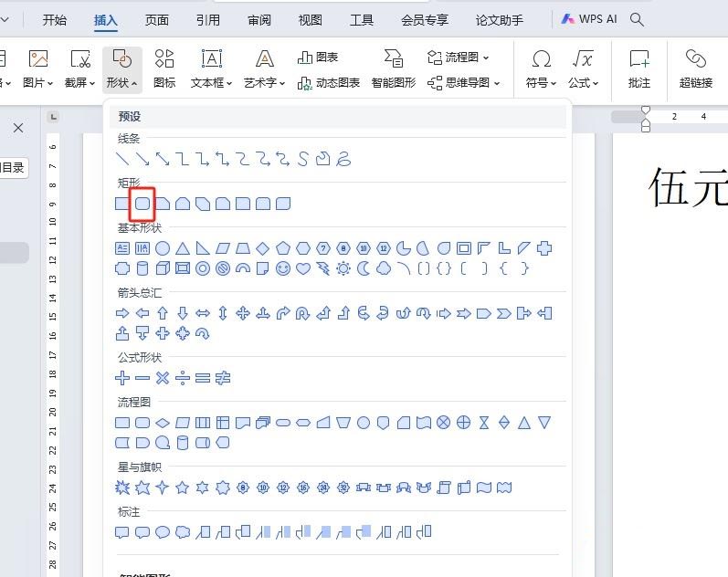This screenshot has width=728, height=577.
Task: Open the 流程图 flowchart dropdown
Action: coord(459,58)
